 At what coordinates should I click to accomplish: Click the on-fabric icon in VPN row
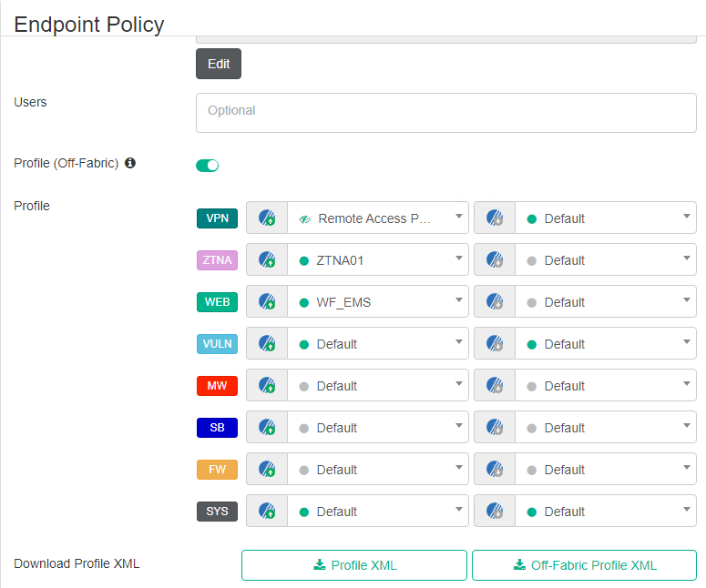(267, 218)
